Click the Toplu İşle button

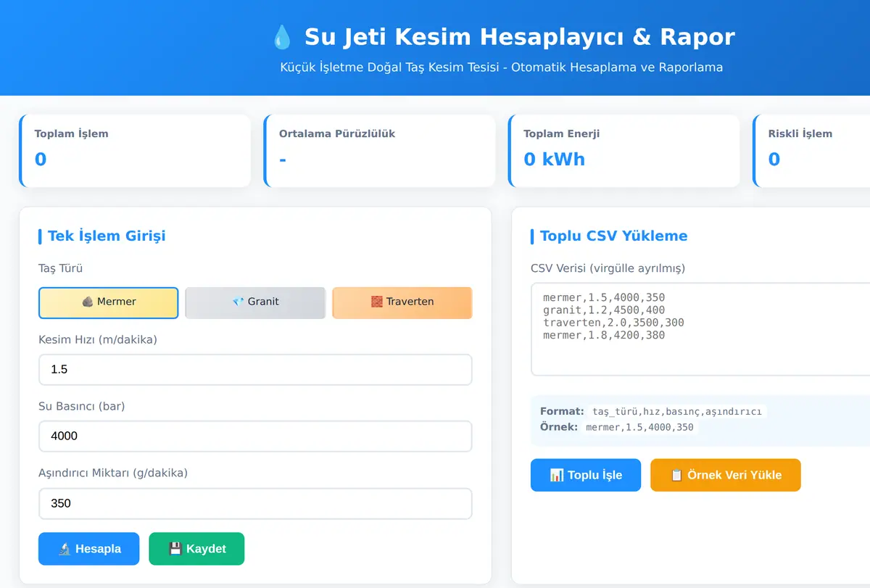pyautogui.click(x=586, y=475)
